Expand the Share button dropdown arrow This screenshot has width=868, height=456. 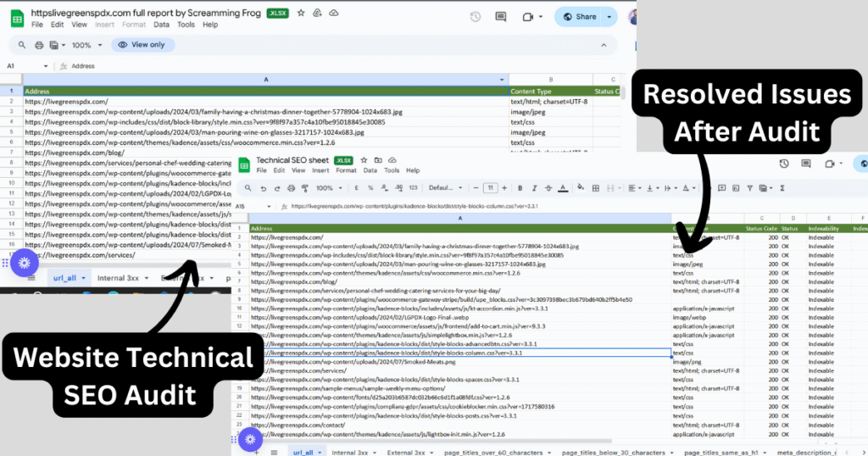tap(609, 17)
